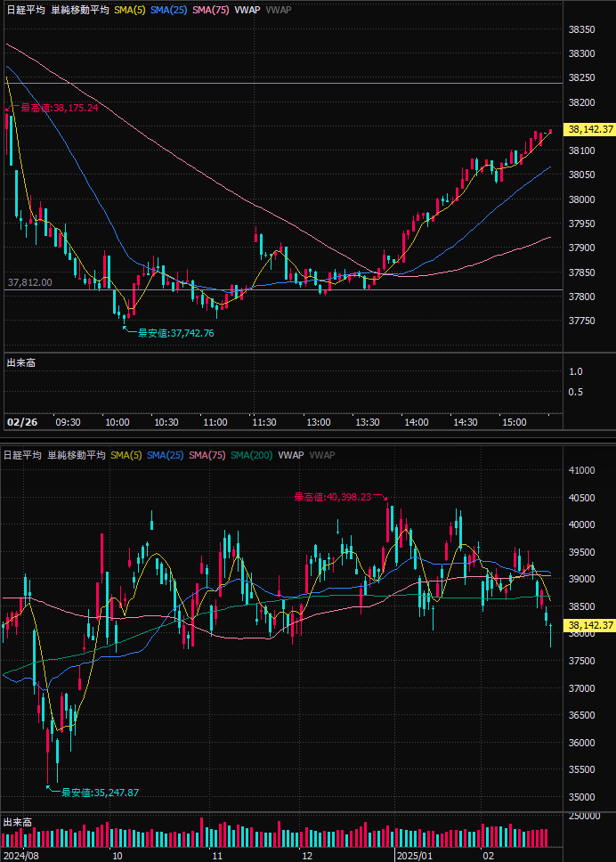Image resolution: width=616 pixels, height=862 pixels.
Task: Click the 38350 price axis label
Action: 582,29
